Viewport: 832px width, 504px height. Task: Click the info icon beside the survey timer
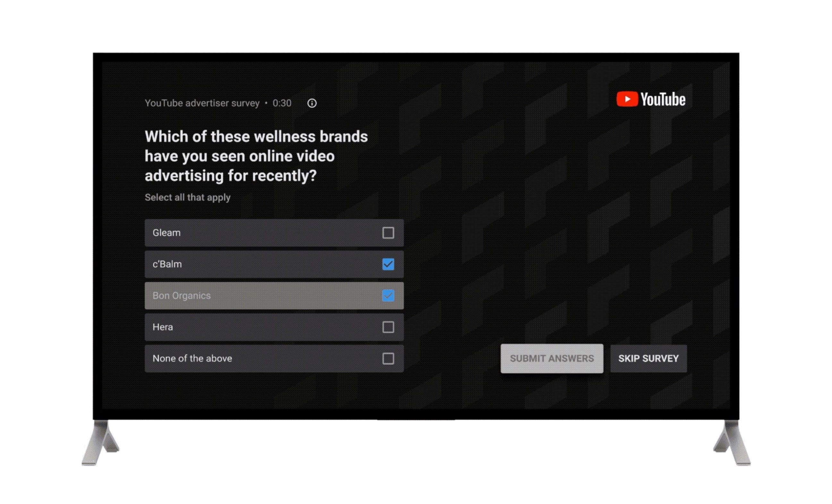312,103
